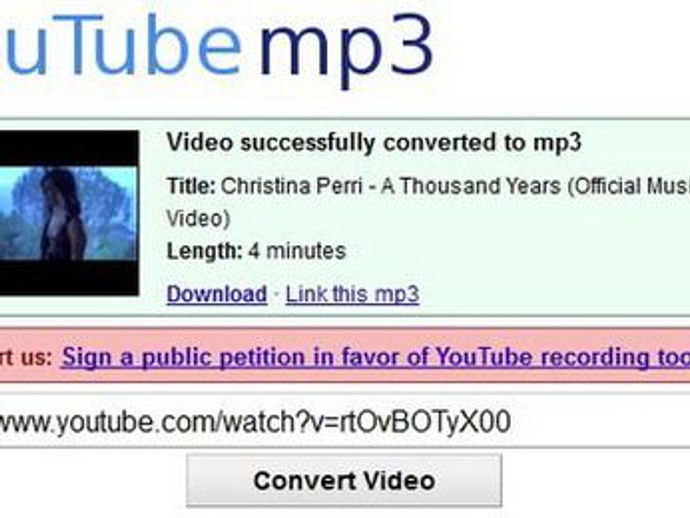Screen dimensions: 690x518
Task: Open the Christina Perri video thumbnail
Action: (69, 213)
